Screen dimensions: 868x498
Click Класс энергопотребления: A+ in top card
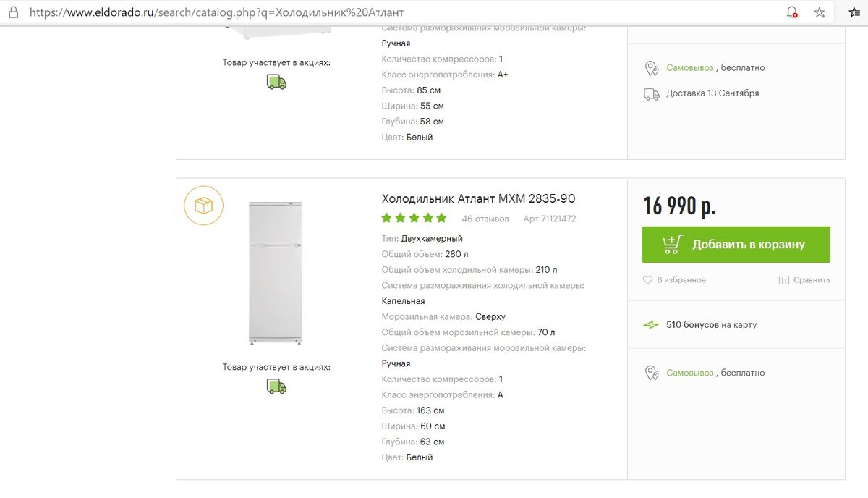click(445, 75)
